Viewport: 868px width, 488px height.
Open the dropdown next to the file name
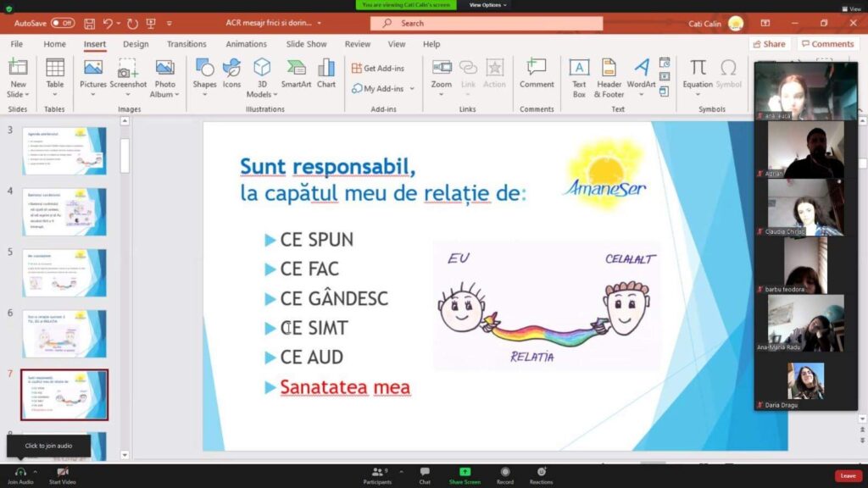[x=320, y=23]
